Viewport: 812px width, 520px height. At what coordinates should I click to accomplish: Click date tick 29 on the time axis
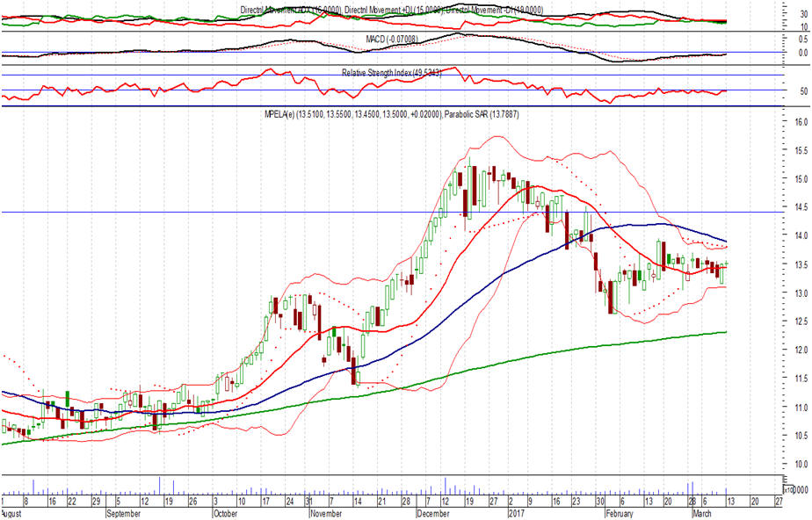point(97,502)
